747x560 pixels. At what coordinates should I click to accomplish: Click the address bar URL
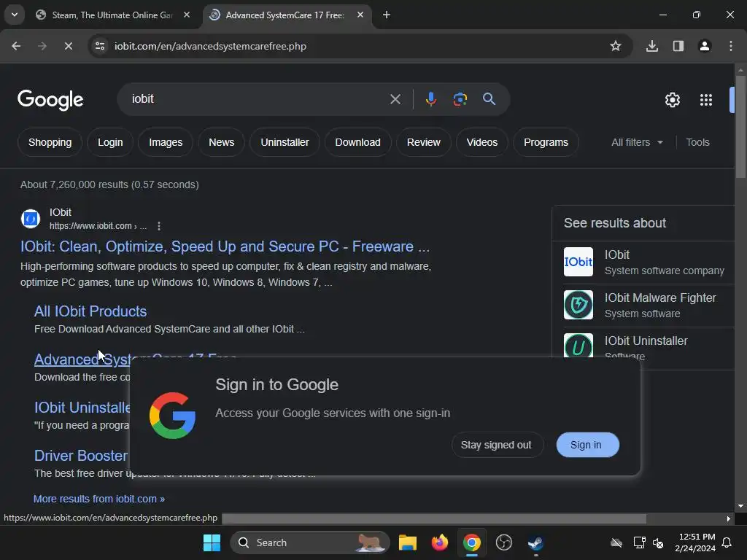pyautogui.click(x=210, y=46)
